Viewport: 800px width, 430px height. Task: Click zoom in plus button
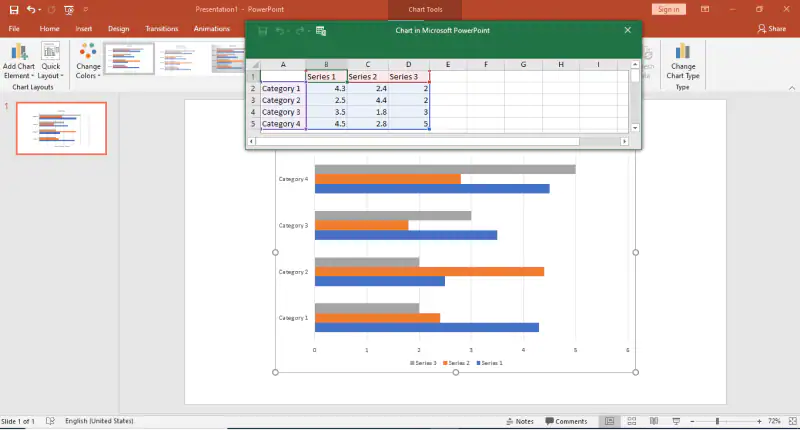click(x=759, y=421)
